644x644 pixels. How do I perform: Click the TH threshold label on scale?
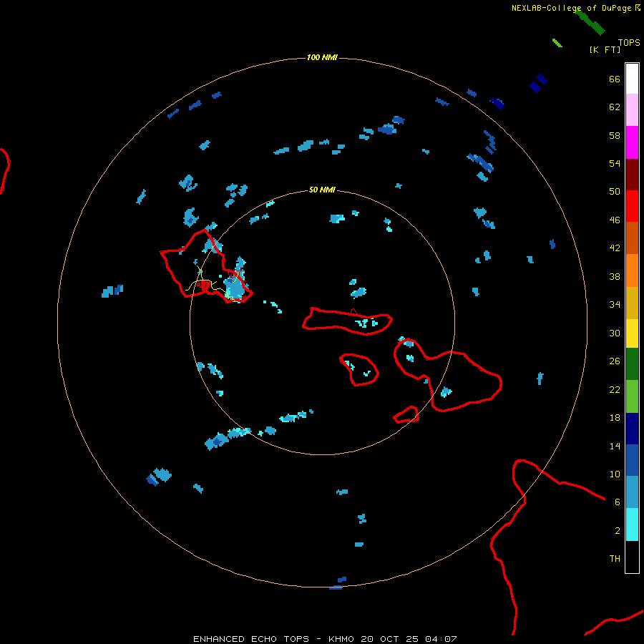[615, 558]
